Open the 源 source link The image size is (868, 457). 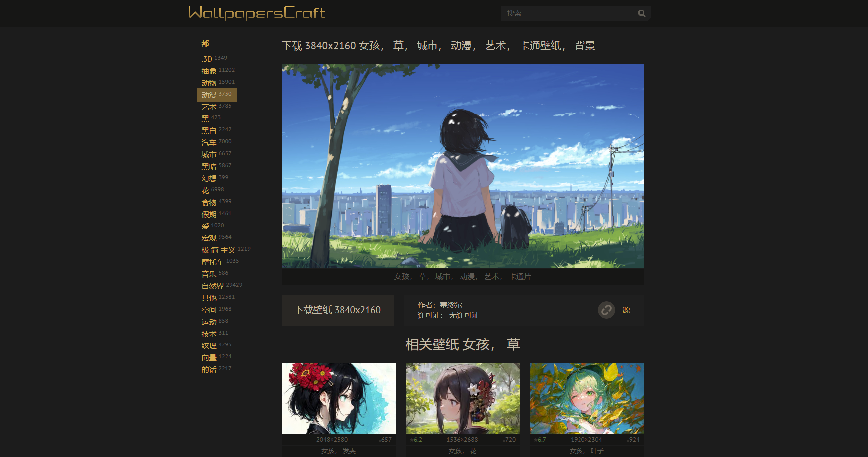626,310
